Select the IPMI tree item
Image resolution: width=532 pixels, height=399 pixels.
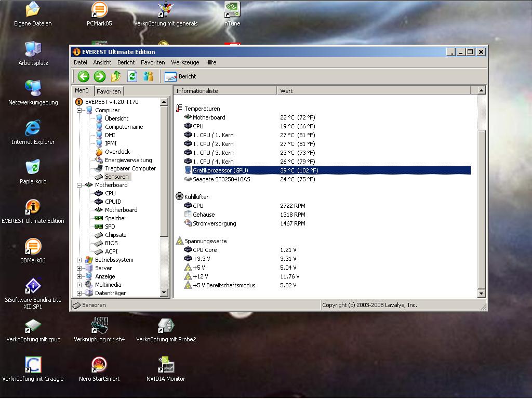[111, 143]
